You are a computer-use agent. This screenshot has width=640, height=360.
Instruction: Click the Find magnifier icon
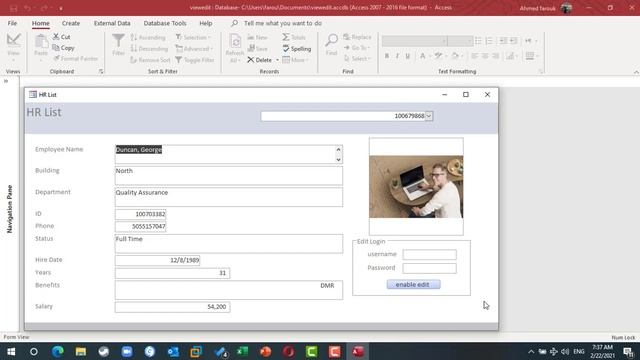(x=331, y=40)
